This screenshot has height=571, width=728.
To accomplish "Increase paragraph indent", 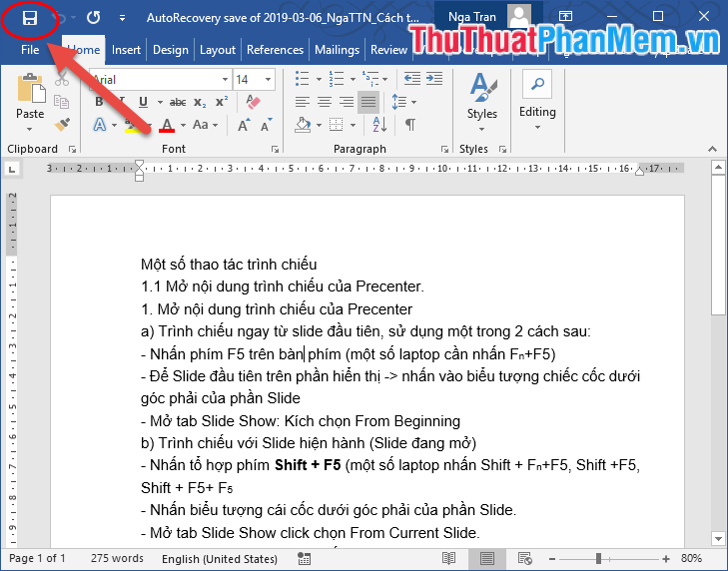I will point(434,79).
